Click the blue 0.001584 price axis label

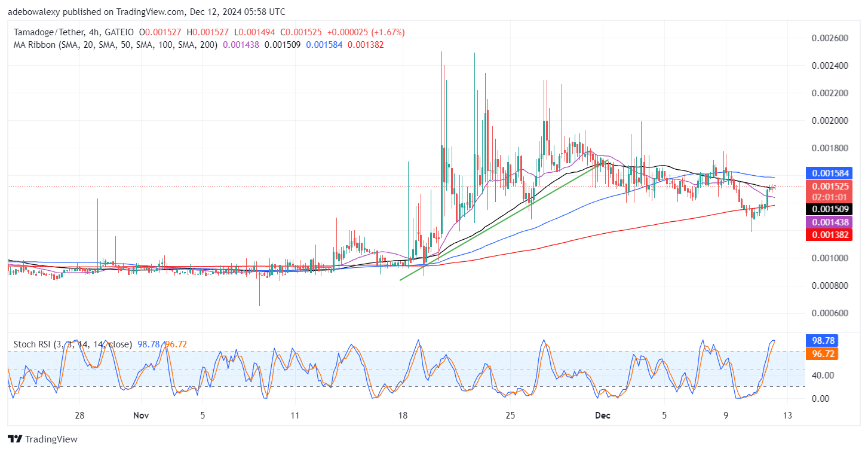pyautogui.click(x=828, y=173)
